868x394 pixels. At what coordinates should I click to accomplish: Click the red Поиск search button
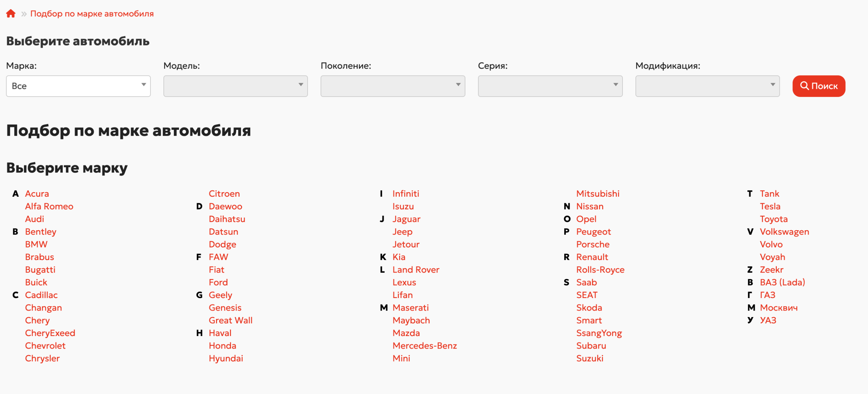pyautogui.click(x=818, y=86)
